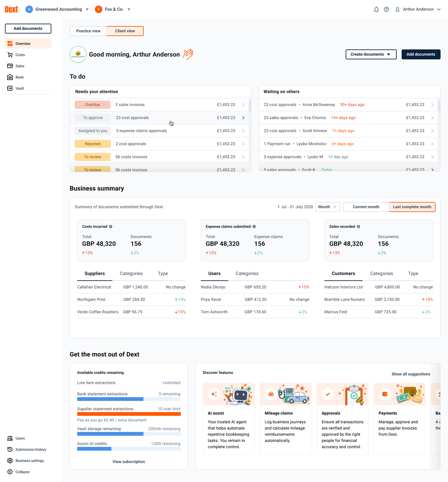Click the blue G practice badge
Screen dimensions: 448x482
click(29, 9)
